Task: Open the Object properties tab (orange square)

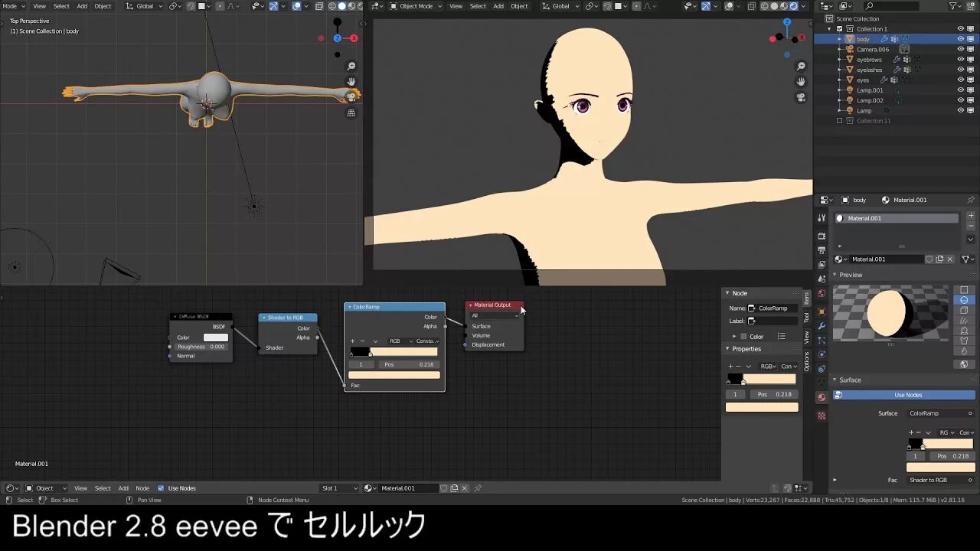Action: point(822,311)
